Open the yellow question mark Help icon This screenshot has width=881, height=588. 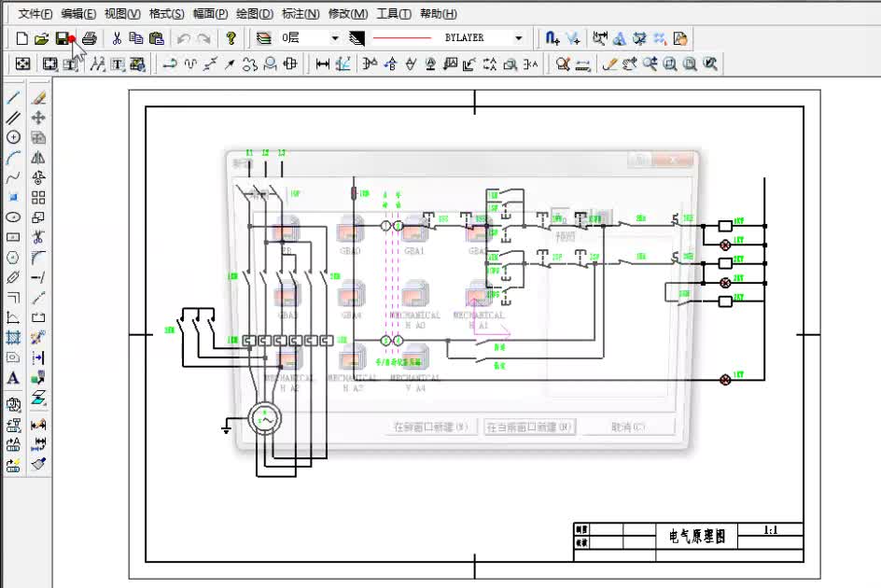click(x=231, y=38)
